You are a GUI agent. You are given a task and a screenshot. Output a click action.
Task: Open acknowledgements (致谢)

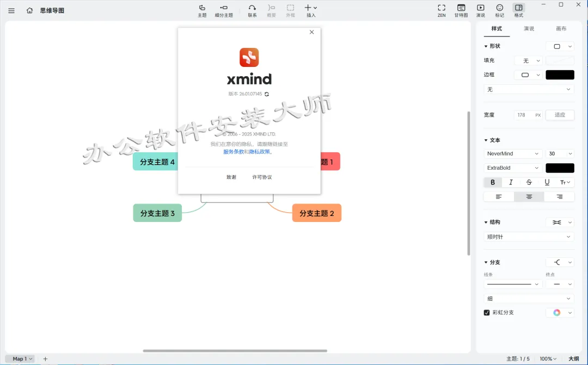(x=231, y=177)
